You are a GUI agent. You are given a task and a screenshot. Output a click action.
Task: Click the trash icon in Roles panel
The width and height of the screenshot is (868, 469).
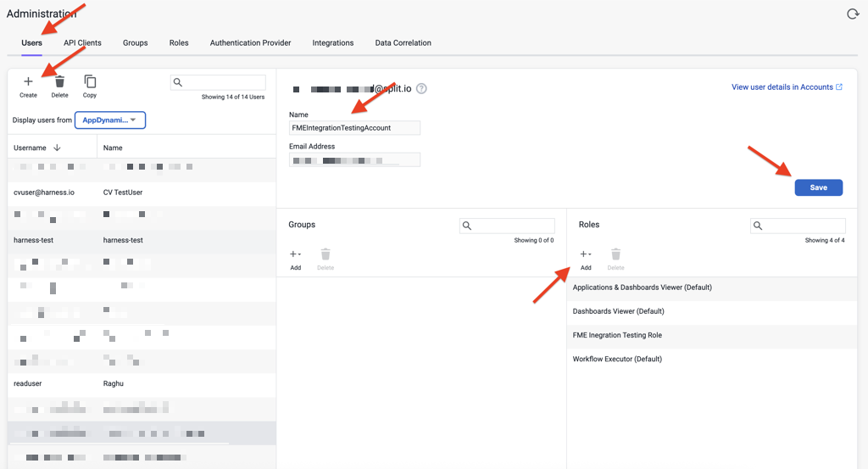pos(616,254)
